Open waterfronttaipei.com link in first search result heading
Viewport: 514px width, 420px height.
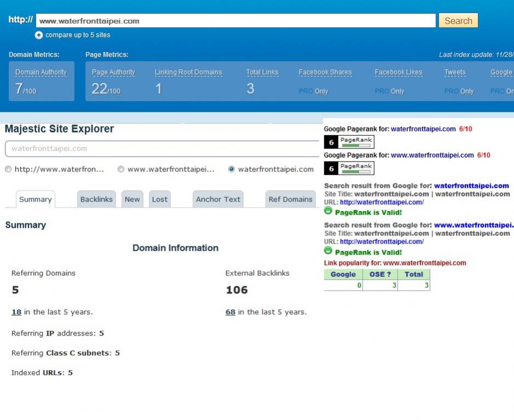471,186
